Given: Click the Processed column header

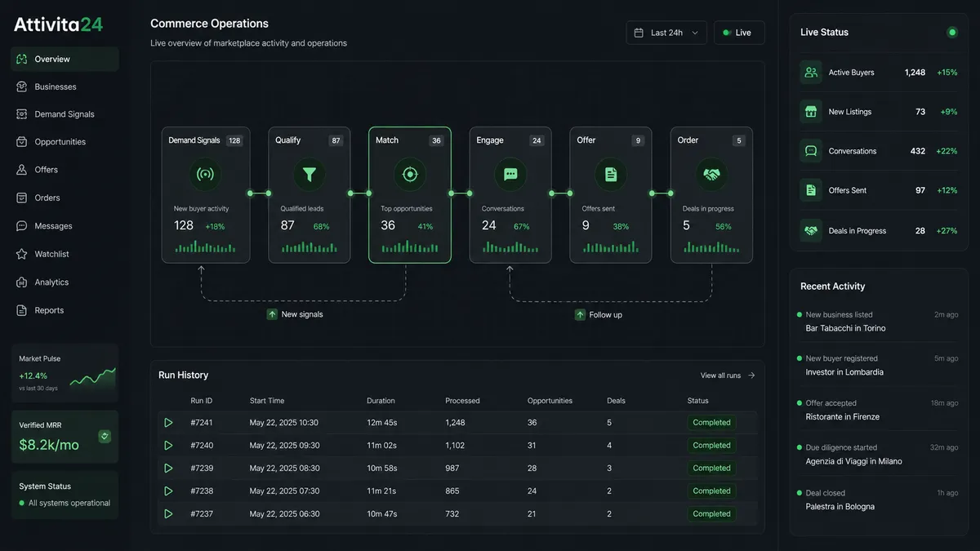Looking at the screenshot, I should pyautogui.click(x=462, y=401).
